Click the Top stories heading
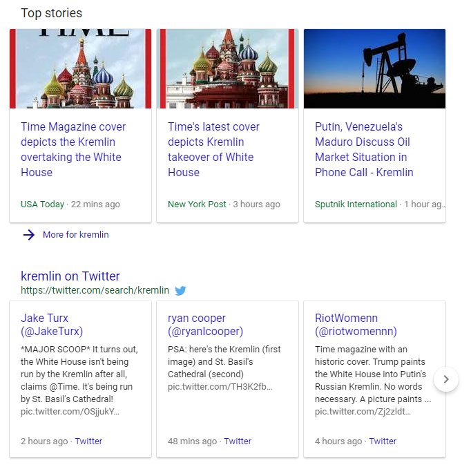 [51, 13]
